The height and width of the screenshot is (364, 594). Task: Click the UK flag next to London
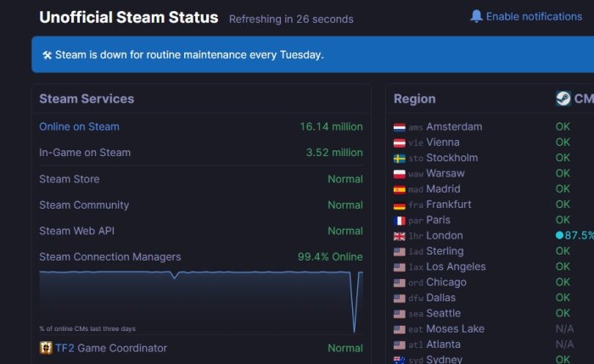(400, 237)
